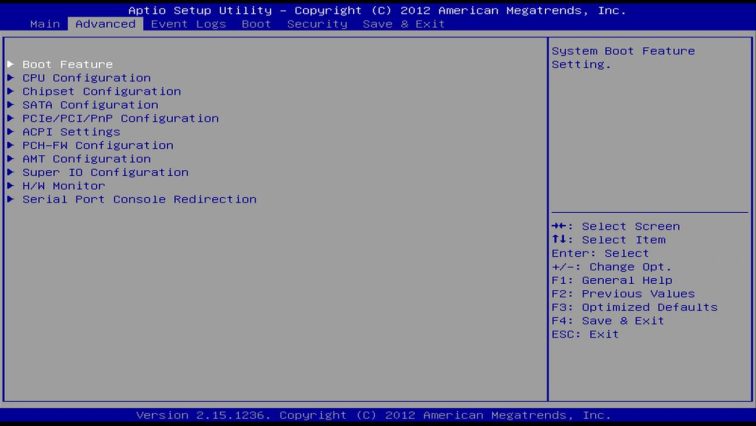Screen dimensions: 756x426
Task: Select SATA Configuration entry
Action: click(90, 105)
